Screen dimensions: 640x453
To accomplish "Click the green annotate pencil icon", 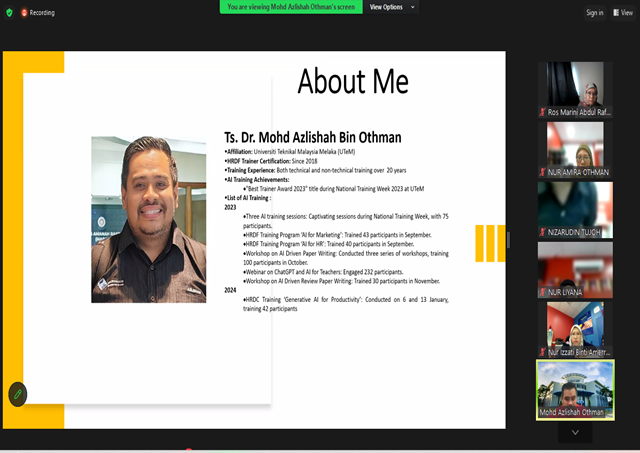I will 17,394.
